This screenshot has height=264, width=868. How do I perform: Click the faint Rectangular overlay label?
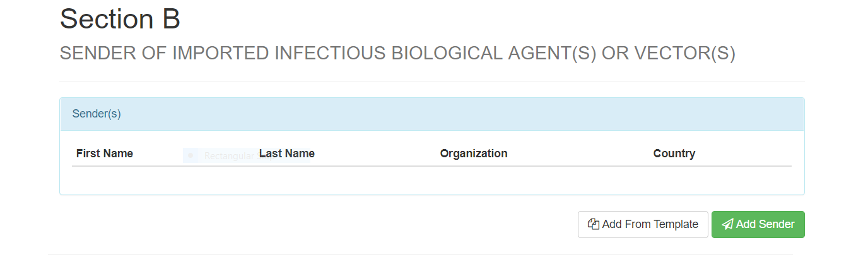[x=228, y=156]
